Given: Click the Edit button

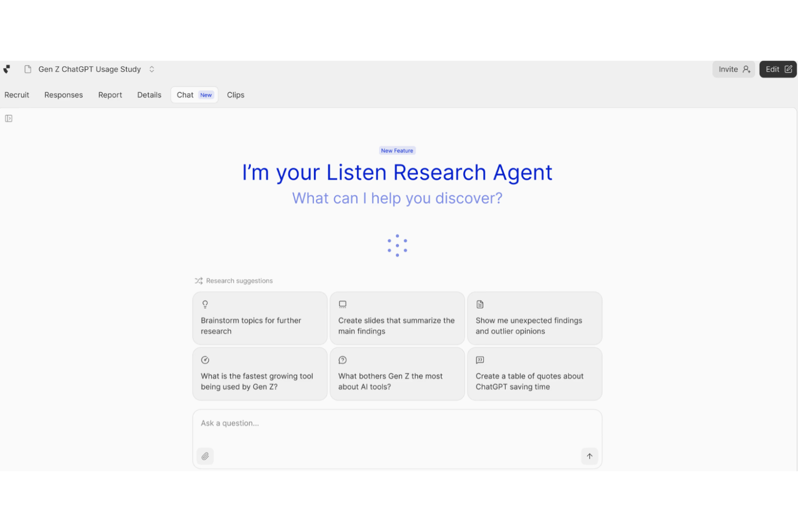Looking at the screenshot, I should [778, 69].
